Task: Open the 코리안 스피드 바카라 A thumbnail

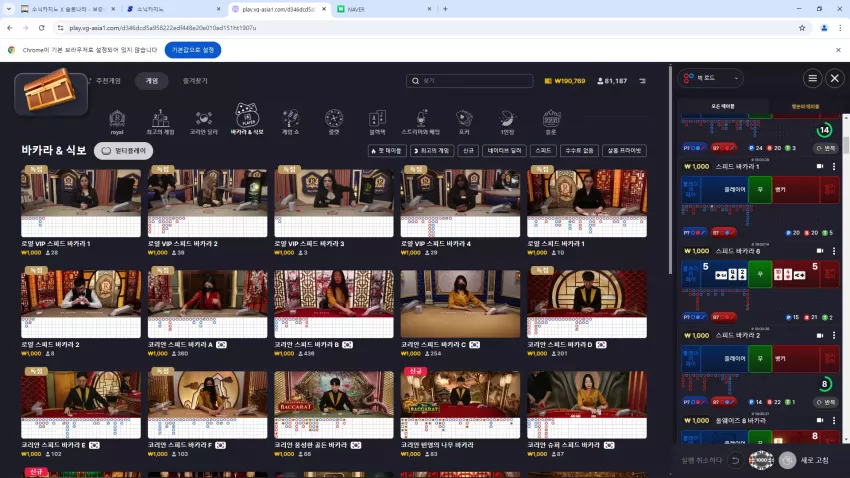Action: coord(207,303)
